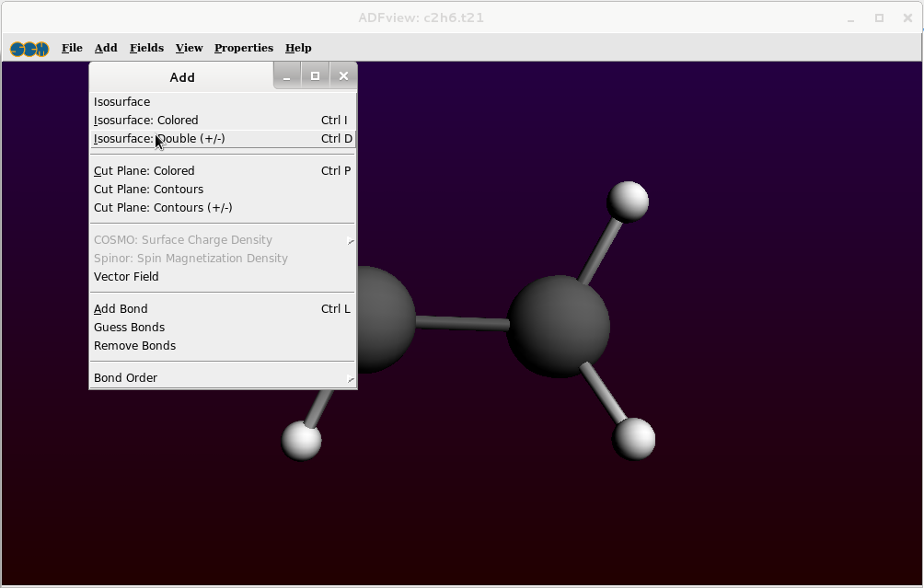Maximize the Add menu window
This screenshot has height=588, width=924.
coord(315,76)
